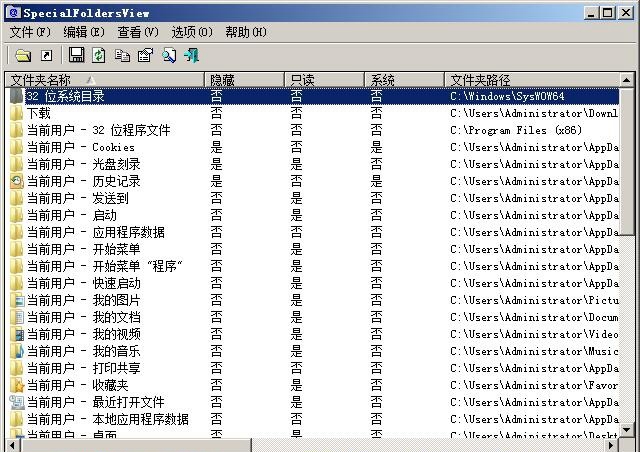Image resolution: width=640 pixels, height=452 pixels.
Task: Click the green refresh toolbar icon
Action: coord(98,55)
